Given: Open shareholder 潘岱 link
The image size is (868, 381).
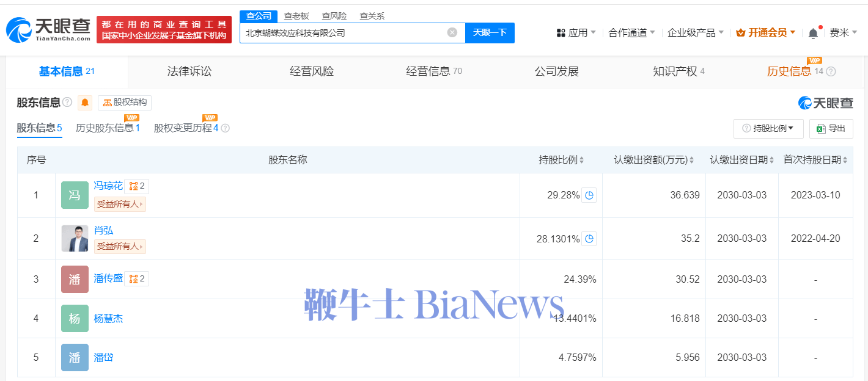Looking at the screenshot, I should [103, 358].
